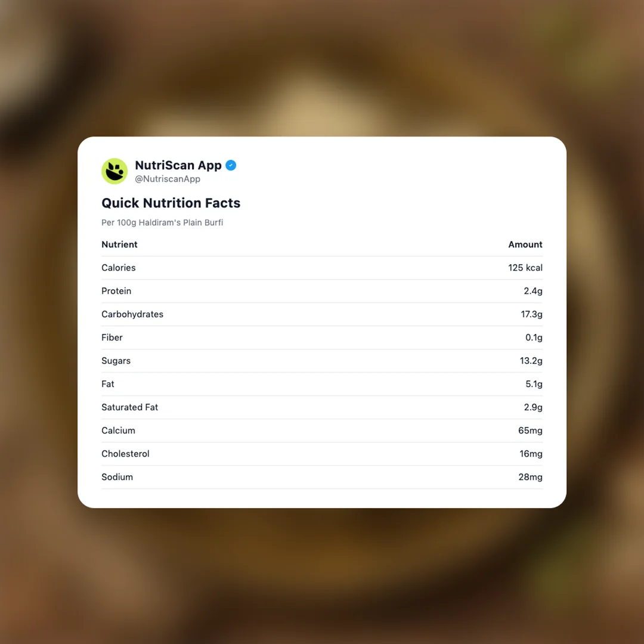Select the Protein row label

click(x=116, y=291)
